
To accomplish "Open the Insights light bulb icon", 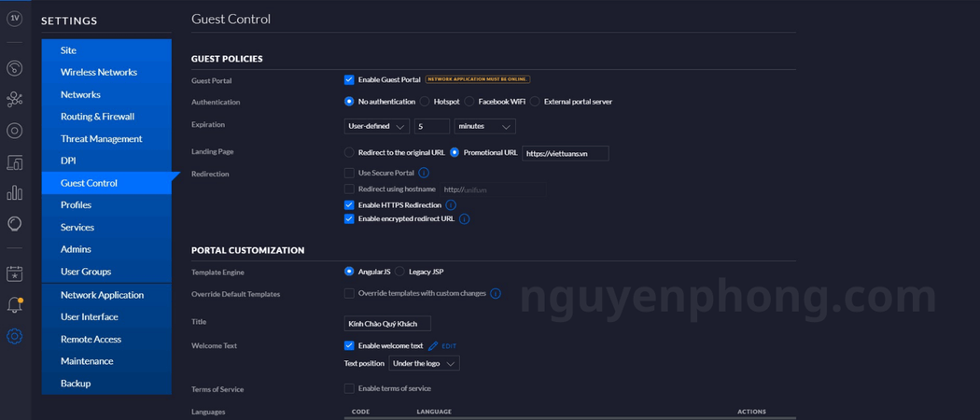I will [14, 224].
